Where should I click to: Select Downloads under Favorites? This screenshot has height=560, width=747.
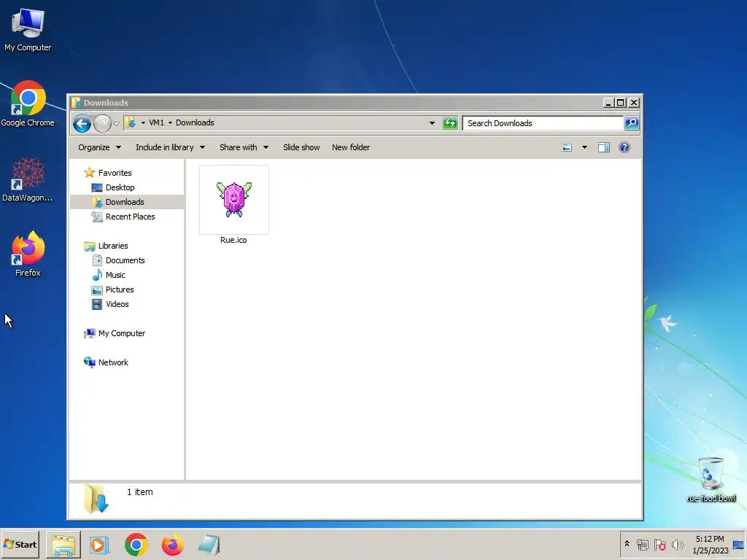tap(125, 203)
